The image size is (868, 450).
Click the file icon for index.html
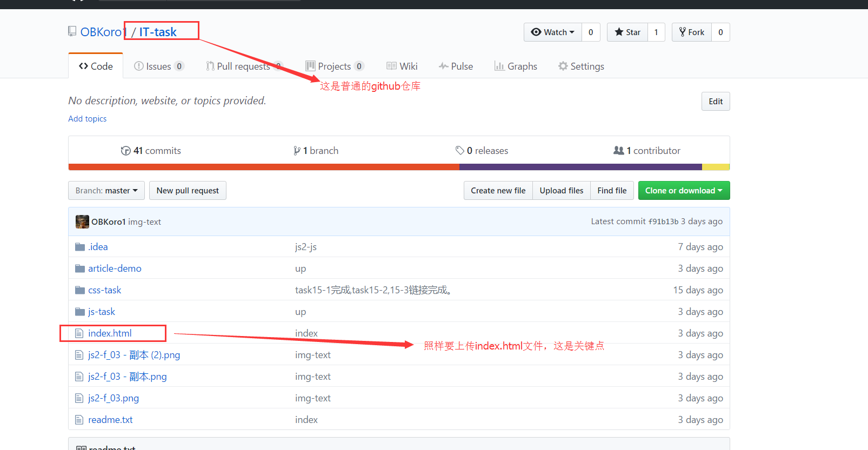click(79, 333)
